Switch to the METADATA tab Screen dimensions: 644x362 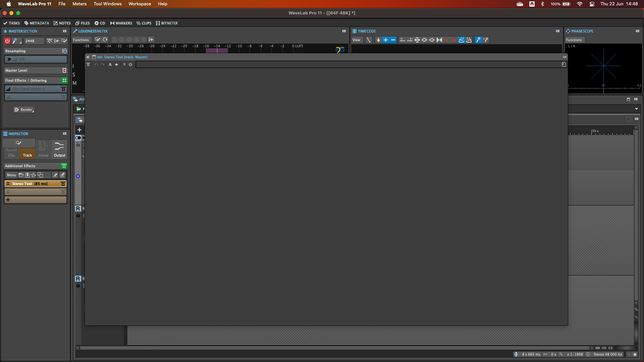click(x=37, y=23)
